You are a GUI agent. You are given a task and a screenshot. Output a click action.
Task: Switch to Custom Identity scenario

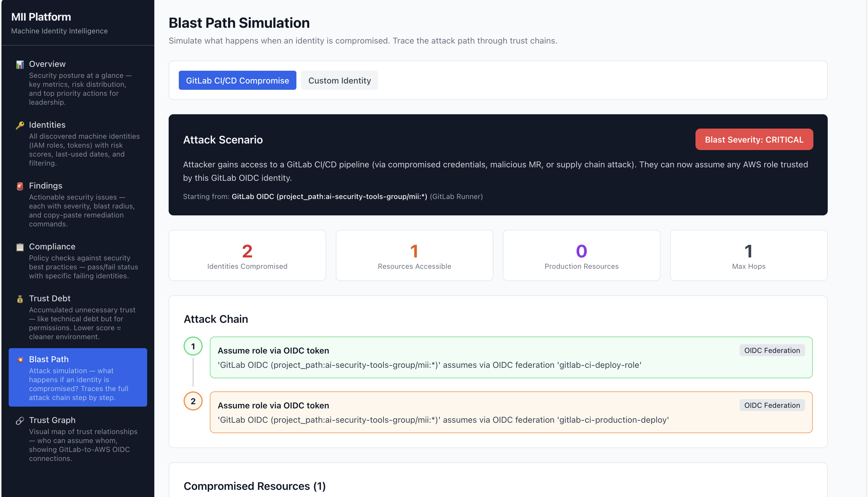[x=339, y=81]
